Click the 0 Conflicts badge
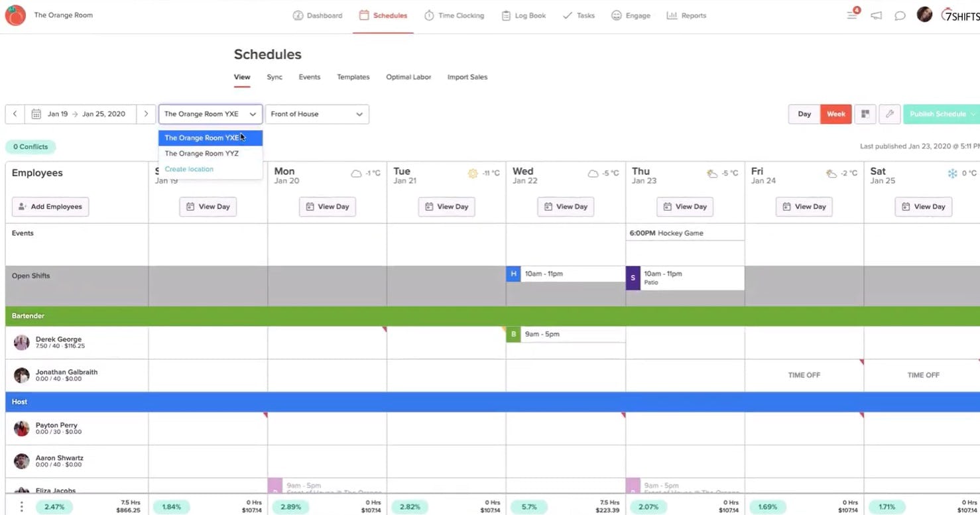The height and width of the screenshot is (515, 980). point(31,147)
